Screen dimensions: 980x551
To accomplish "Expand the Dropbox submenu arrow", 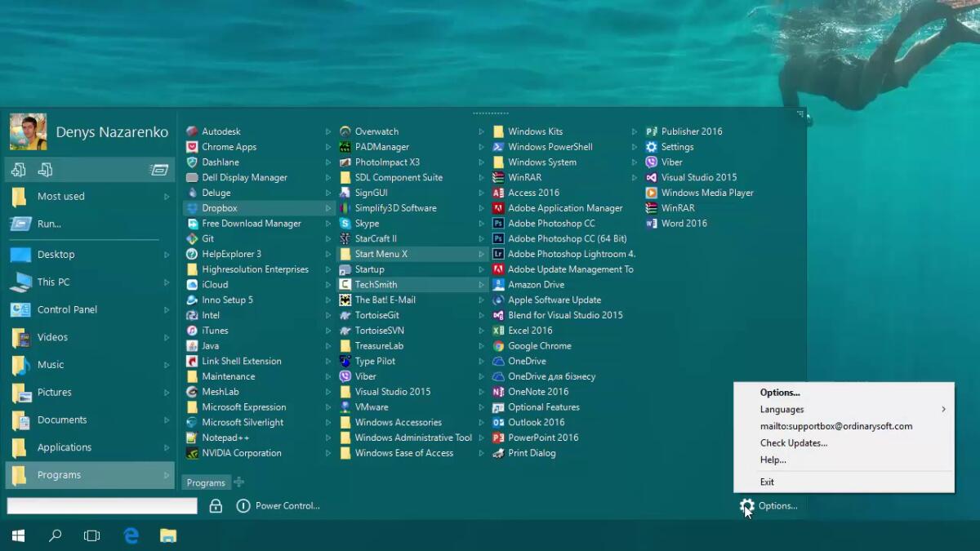I will click(327, 207).
